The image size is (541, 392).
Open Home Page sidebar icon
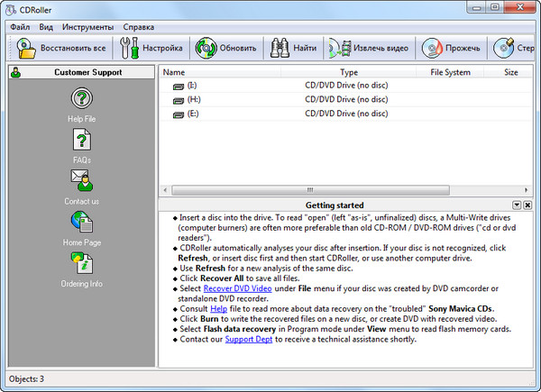(82, 222)
